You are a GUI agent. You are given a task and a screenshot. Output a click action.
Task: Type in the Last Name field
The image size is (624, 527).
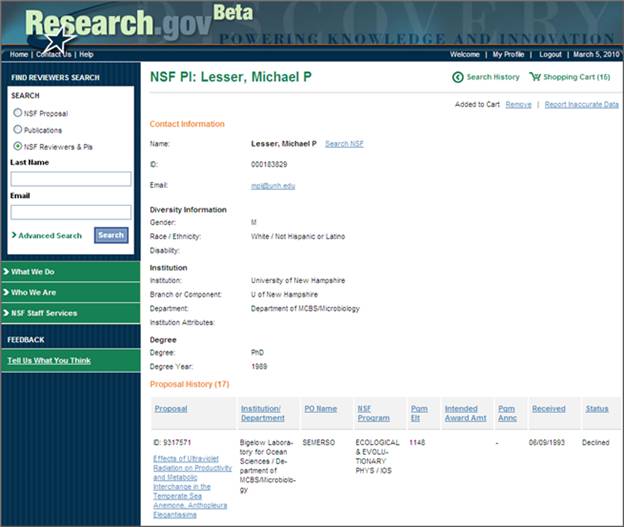70,179
